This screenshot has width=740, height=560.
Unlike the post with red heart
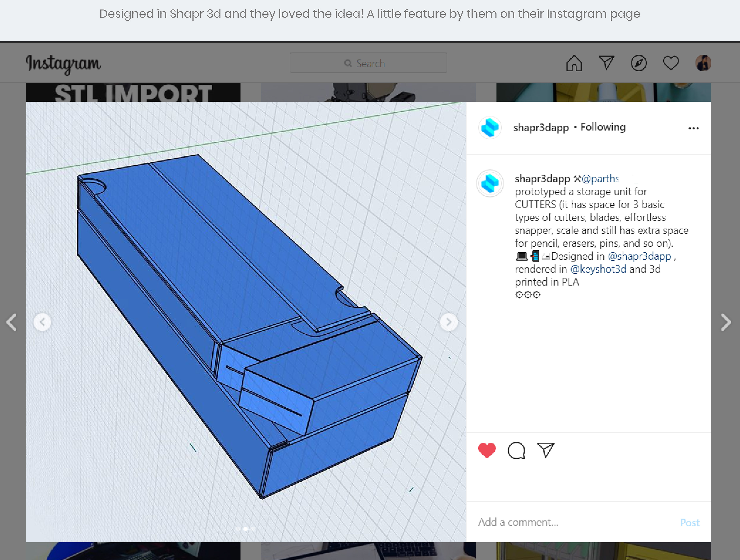tap(487, 450)
